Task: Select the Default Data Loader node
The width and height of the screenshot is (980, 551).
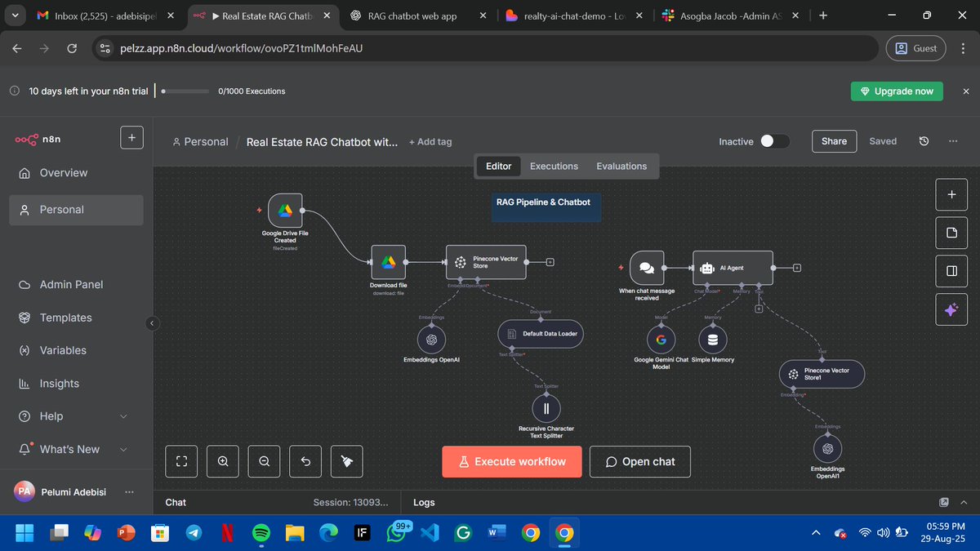Action: pos(541,333)
